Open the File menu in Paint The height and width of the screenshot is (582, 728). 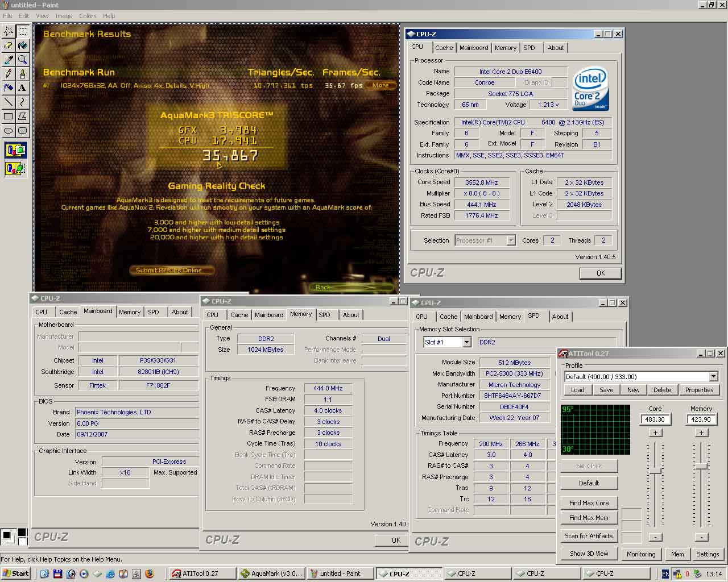point(7,16)
